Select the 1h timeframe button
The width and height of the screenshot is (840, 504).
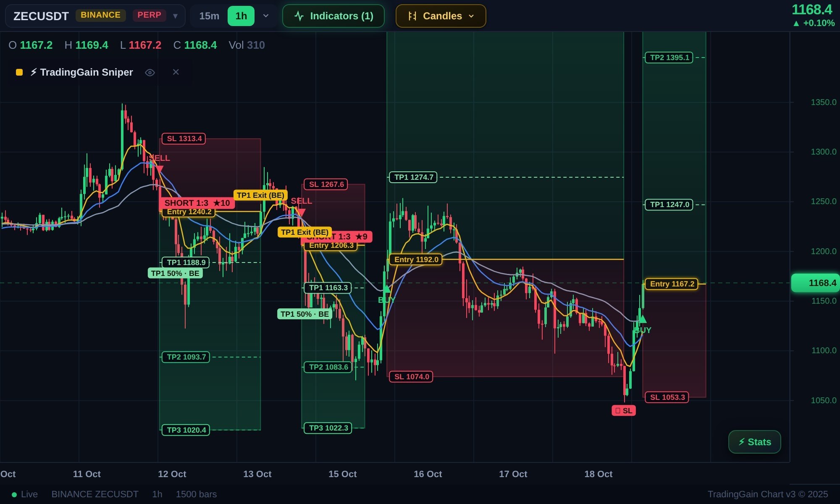coord(241,16)
